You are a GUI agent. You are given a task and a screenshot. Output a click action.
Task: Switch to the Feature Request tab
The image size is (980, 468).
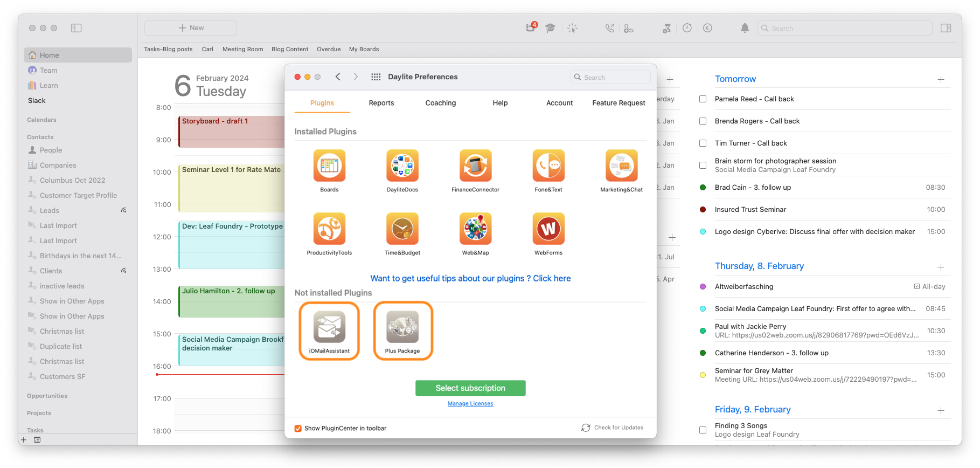coord(618,103)
